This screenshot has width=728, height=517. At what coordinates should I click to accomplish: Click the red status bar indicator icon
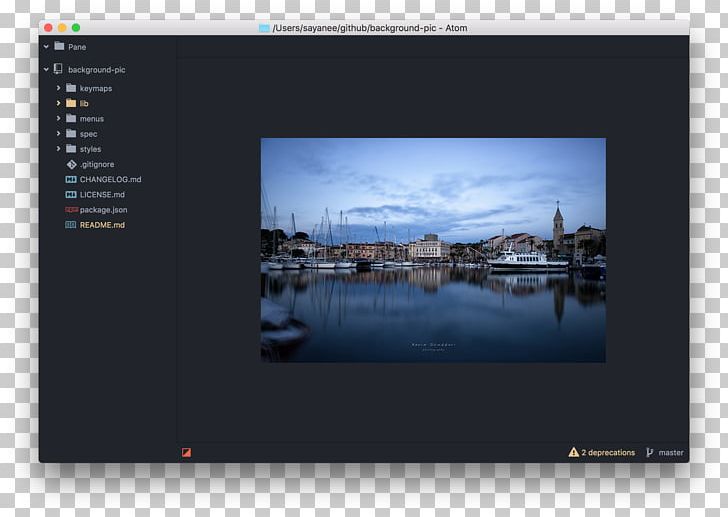pyautogui.click(x=186, y=453)
